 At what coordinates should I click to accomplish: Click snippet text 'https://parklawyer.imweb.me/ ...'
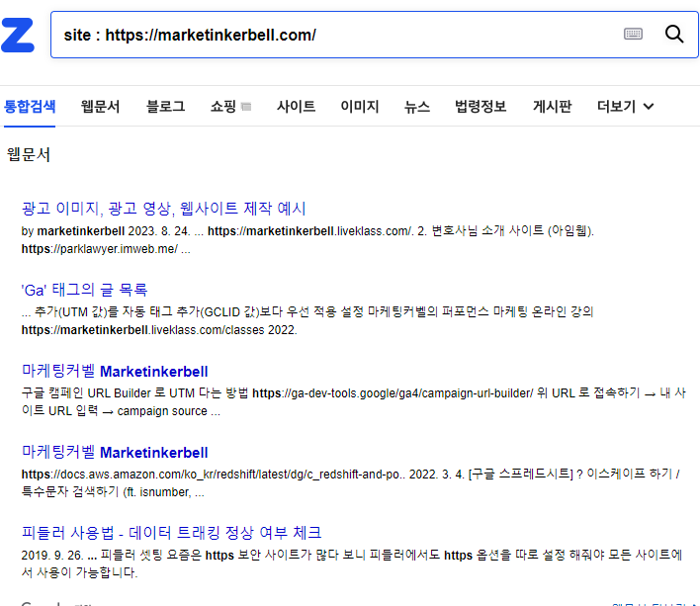(106, 249)
